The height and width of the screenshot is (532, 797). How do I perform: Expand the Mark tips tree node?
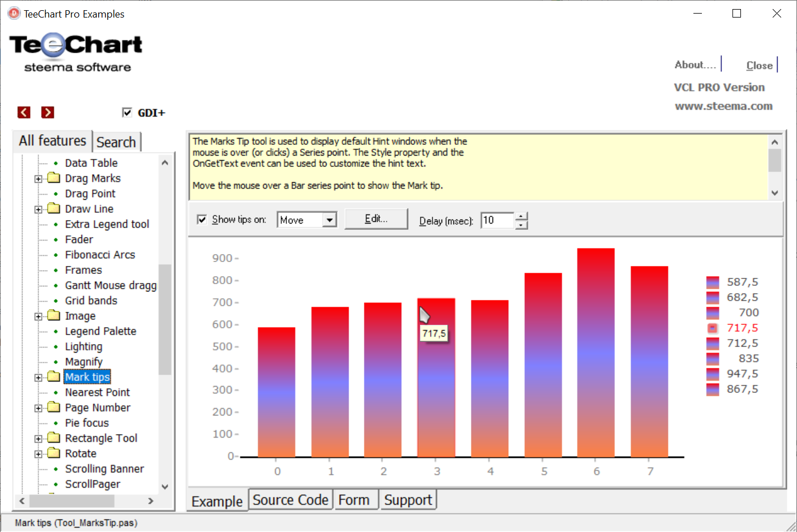click(38, 377)
